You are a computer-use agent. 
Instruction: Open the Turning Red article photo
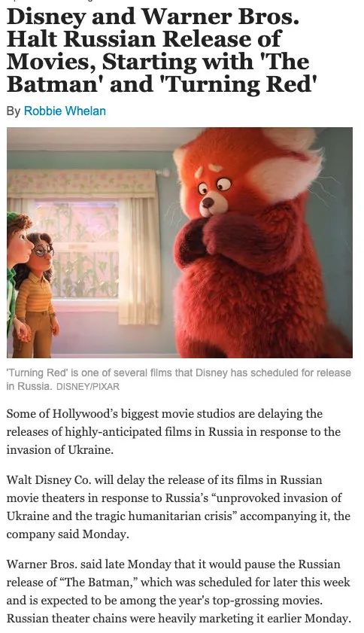pos(180,242)
